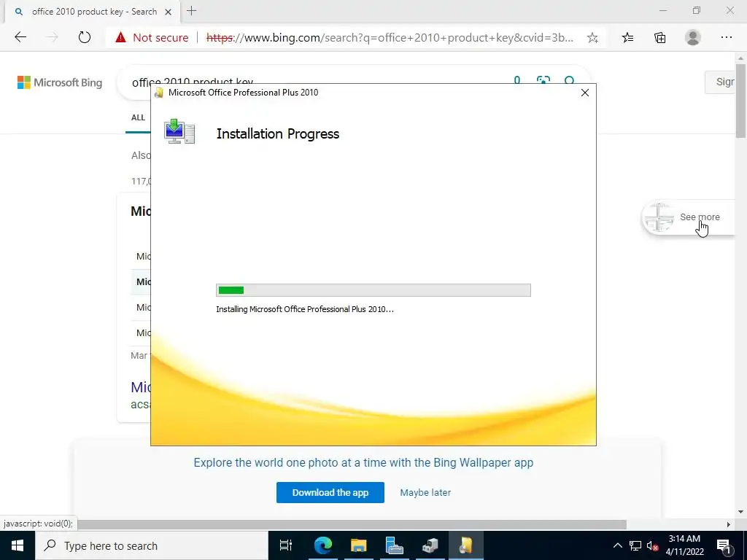Select the office 2010 product key tab
Viewport: 747px width, 560px height.
click(93, 12)
